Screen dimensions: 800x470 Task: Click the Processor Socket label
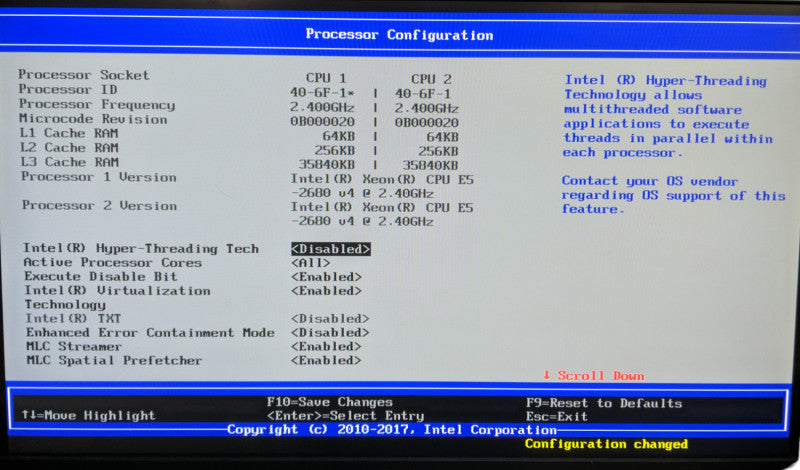pos(84,75)
